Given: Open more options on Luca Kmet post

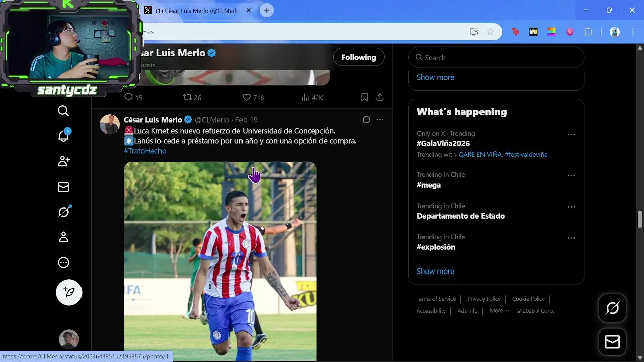Looking at the screenshot, I should pos(380,120).
